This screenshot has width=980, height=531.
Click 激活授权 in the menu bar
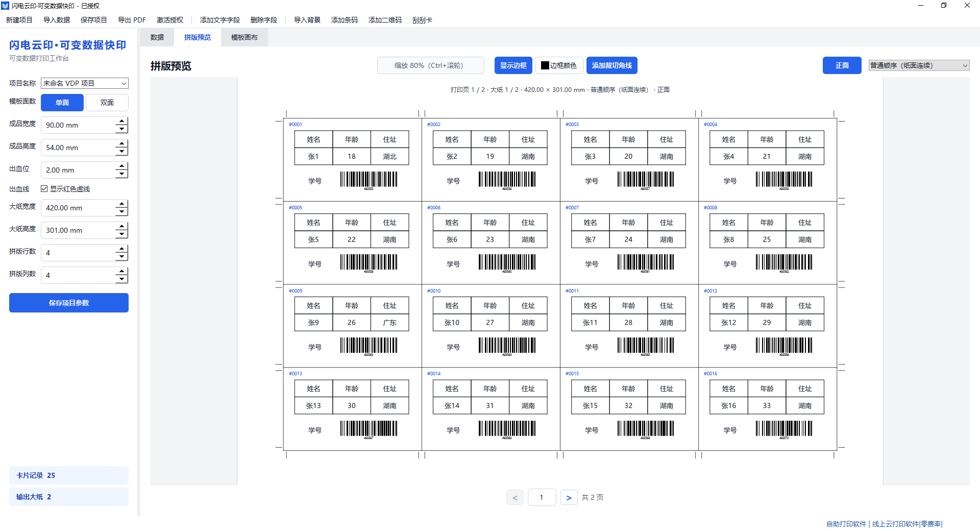(170, 20)
